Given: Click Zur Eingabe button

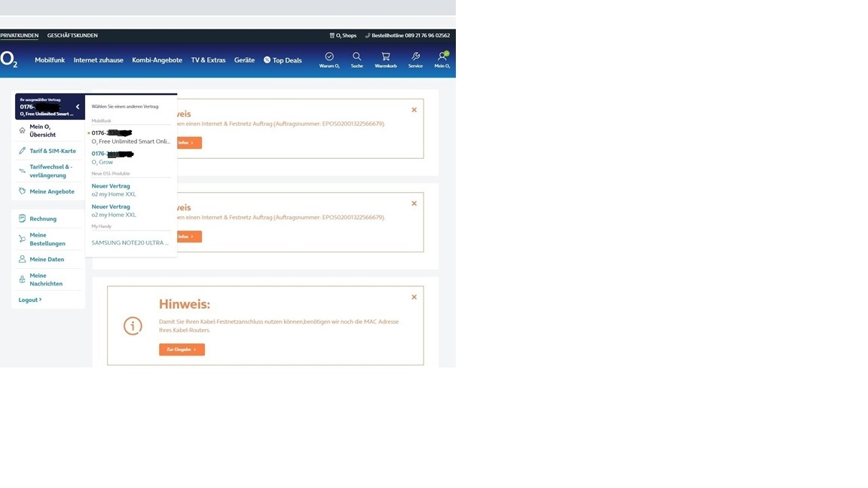Looking at the screenshot, I should tap(182, 349).
